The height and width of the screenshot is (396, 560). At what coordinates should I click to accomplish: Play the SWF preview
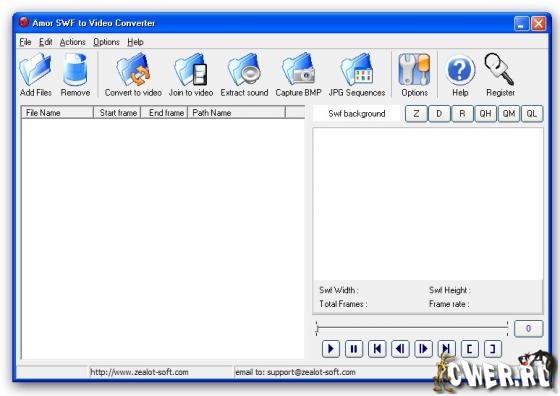(331, 349)
